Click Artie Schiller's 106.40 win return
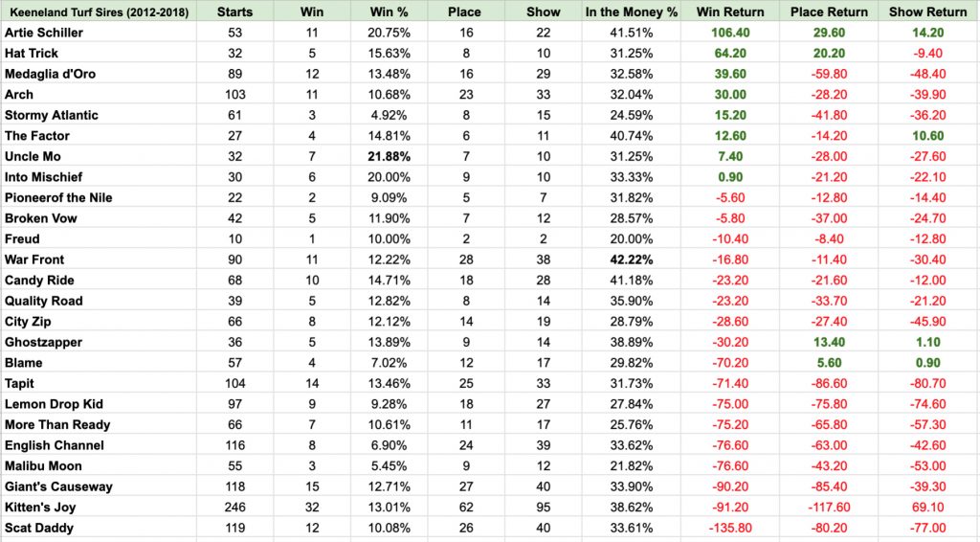The width and height of the screenshot is (980, 542). click(x=730, y=33)
